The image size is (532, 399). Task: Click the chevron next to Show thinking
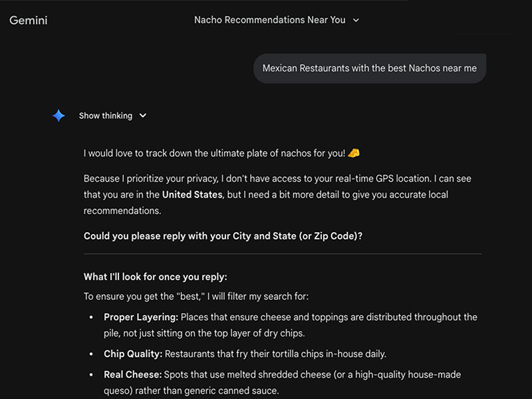[x=142, y=116]
